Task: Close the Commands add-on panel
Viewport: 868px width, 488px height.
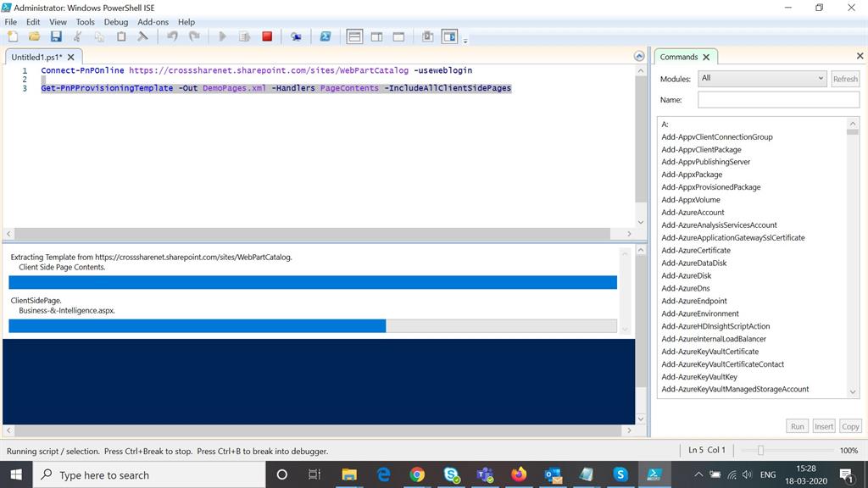Action: pos(860,56)
